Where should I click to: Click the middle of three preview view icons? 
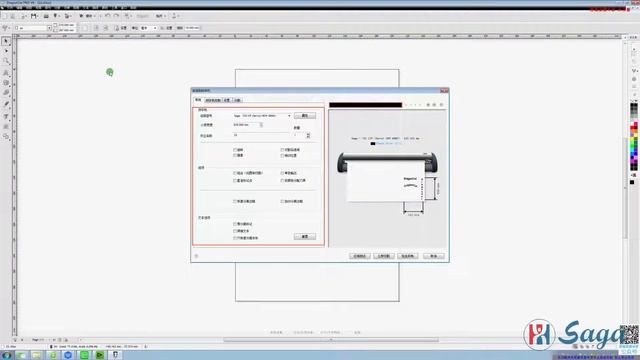click(x=434, y=105)
